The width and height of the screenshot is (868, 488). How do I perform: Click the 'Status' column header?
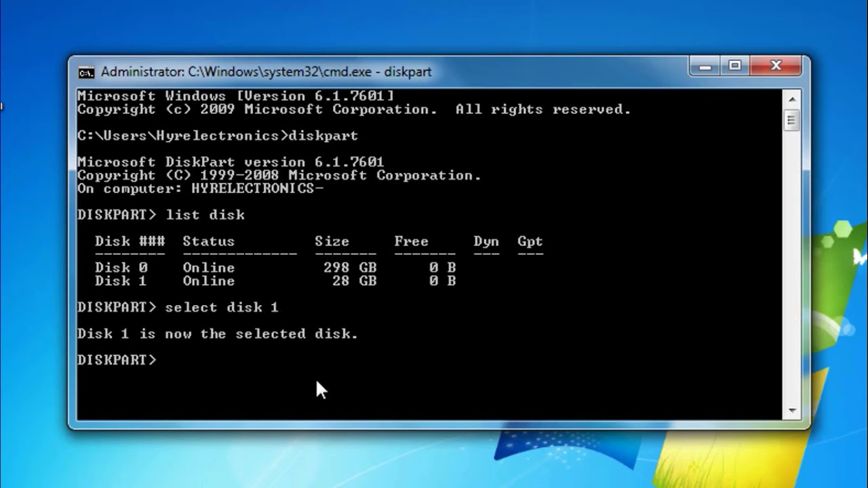tap(208, 241)
